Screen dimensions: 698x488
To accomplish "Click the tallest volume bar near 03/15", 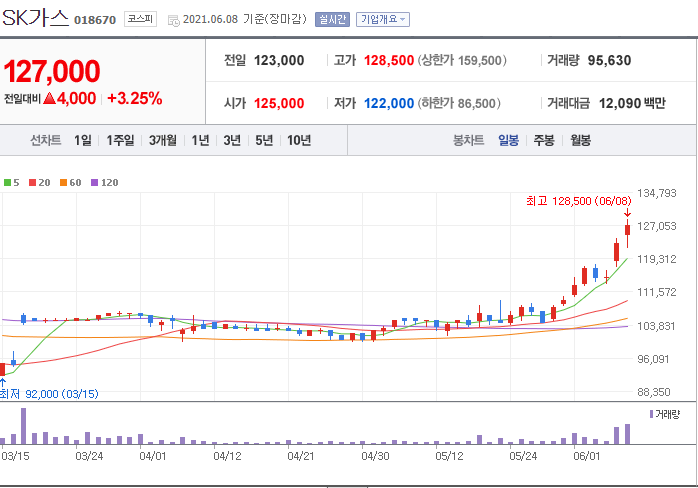I will click(x=24, y=426).
